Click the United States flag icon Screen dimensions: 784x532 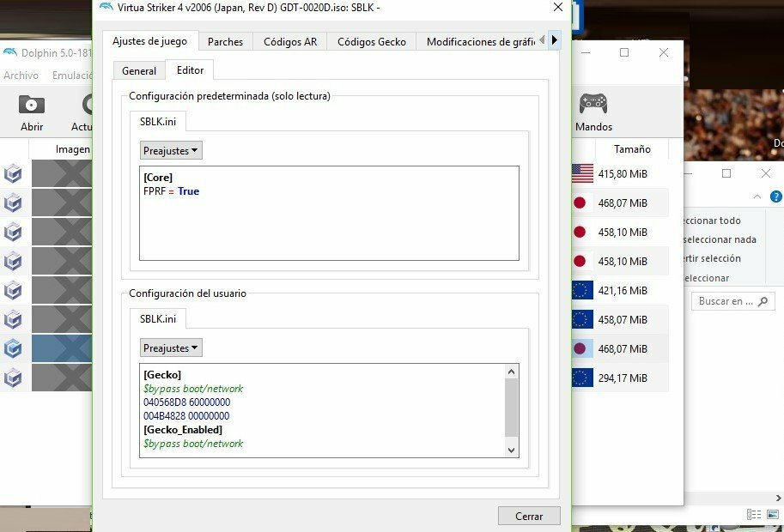click(x=581, y=174)
